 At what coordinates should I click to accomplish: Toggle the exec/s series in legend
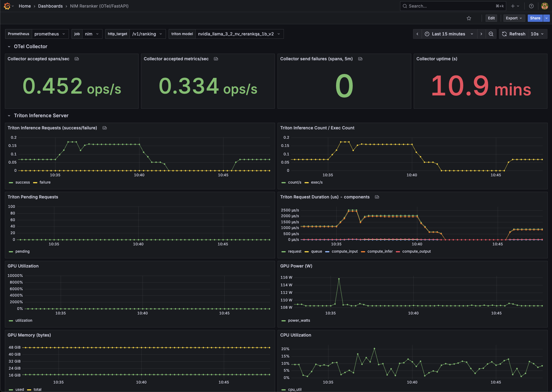click(317, 182)
